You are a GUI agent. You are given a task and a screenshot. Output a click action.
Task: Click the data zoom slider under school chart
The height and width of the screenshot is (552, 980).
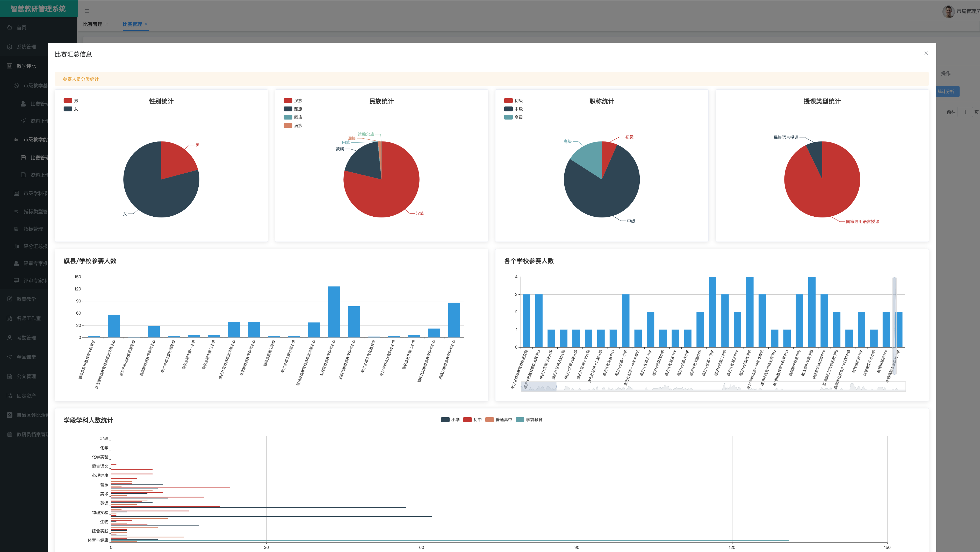point(538,387)
